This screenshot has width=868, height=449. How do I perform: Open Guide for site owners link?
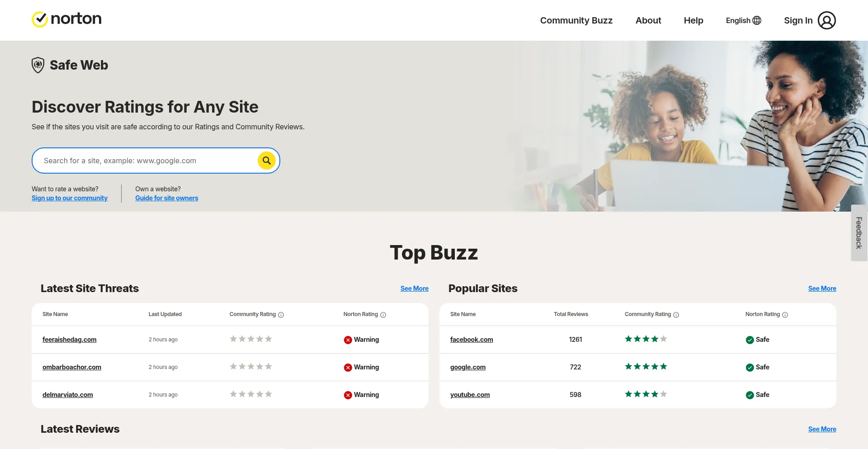point(167,198)
